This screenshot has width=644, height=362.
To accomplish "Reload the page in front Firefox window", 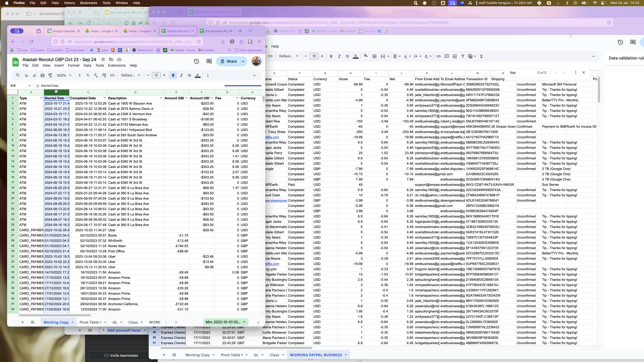I will pos(31,42).
